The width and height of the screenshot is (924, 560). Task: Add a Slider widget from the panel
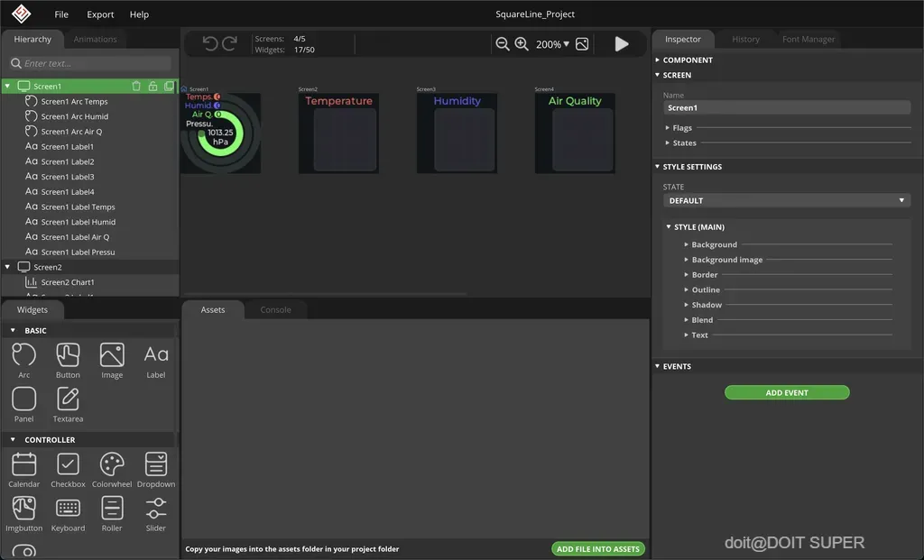tap(155, 514)
